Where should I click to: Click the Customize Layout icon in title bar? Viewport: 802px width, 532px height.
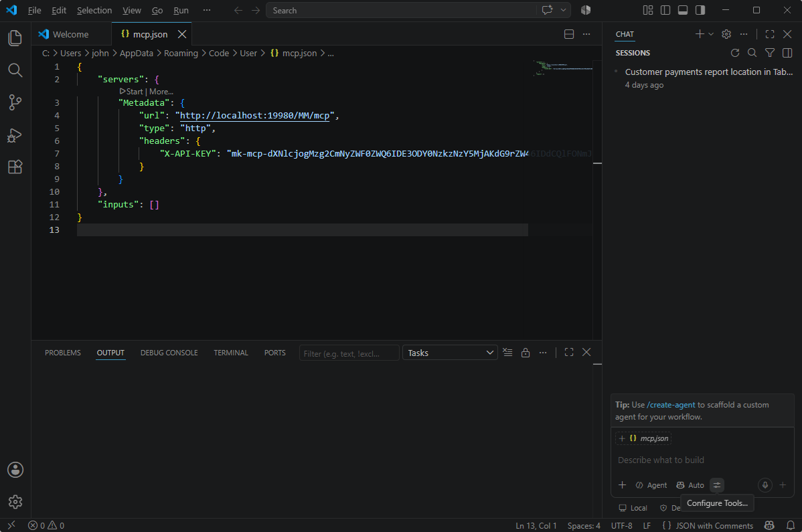[648, 10]
